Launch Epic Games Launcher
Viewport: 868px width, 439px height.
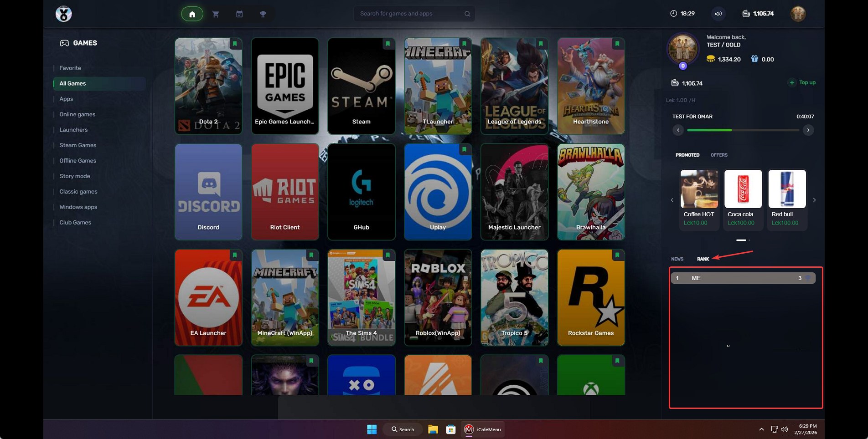285,86
